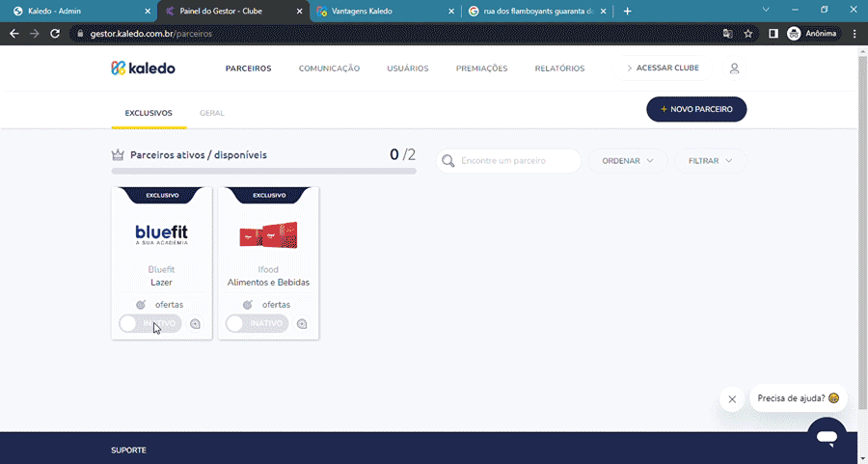The height and width of the screenshot is (464, 868).
Task: Open the browser tab search chevron
Action: point(766,11)
